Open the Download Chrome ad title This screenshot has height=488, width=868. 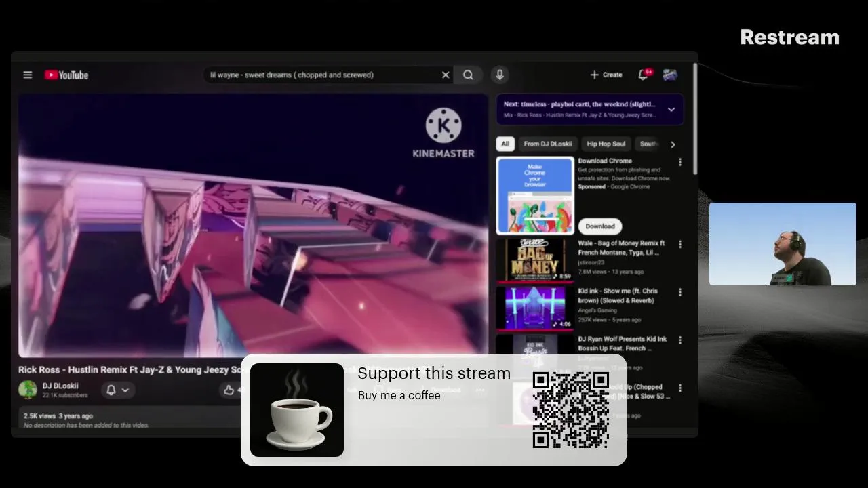coord(605,161)
